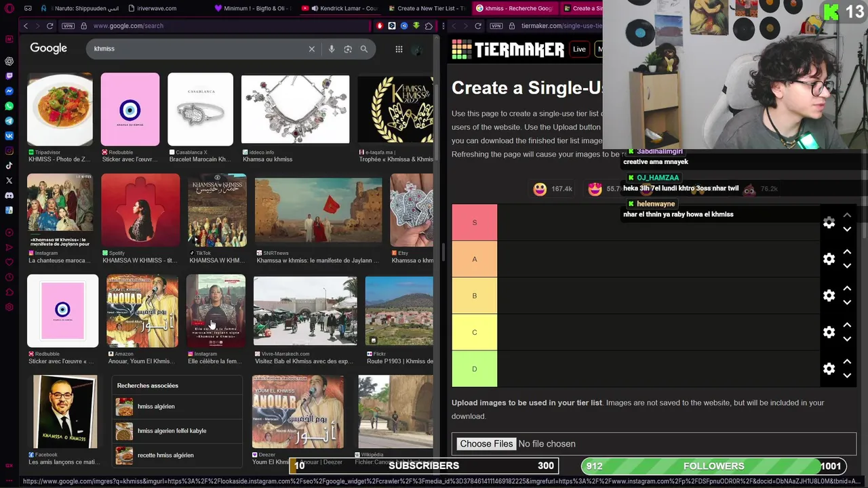868x488 pixels.
Task: Clear the Google search box with X
Action: [x=312, y=49]
